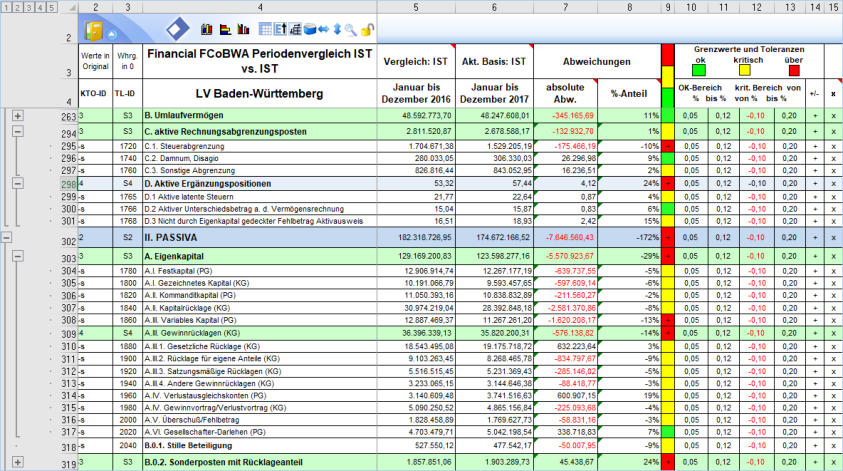Expand the group at row 319

tap(19, 463)
